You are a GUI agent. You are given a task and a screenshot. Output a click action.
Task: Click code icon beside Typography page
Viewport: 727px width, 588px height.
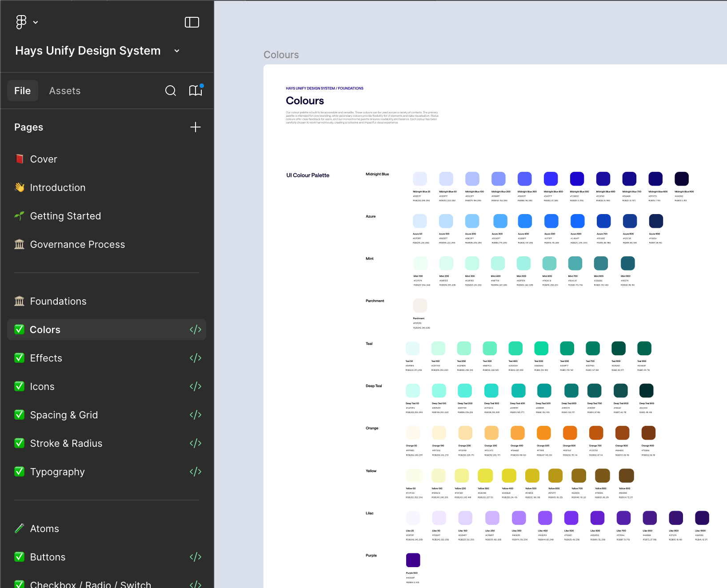tap(196, 472)
